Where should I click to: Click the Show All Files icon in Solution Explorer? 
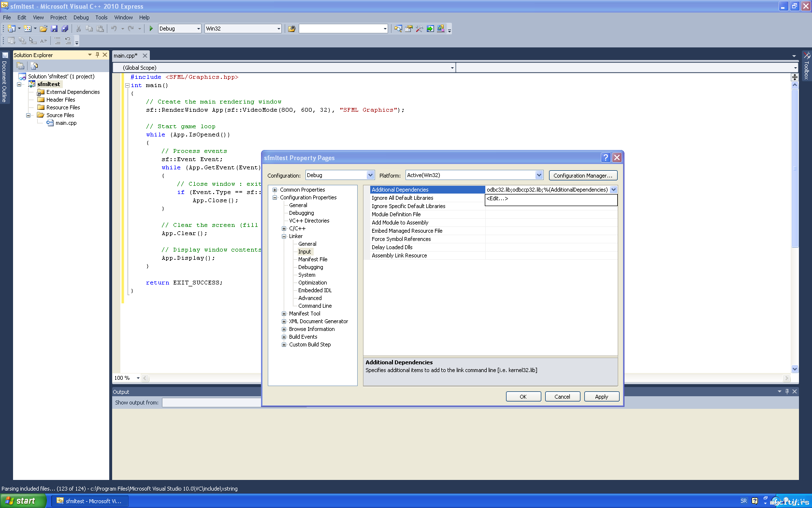34,66
